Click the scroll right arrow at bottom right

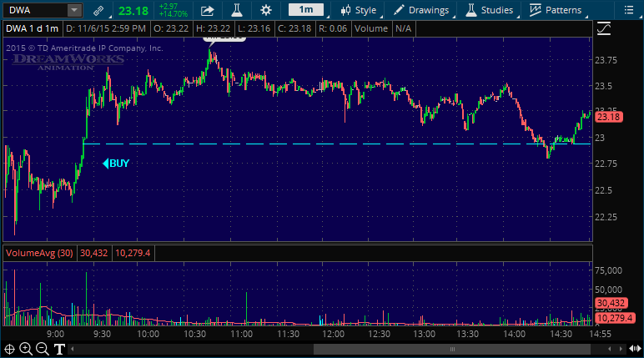tap(621, 350)
